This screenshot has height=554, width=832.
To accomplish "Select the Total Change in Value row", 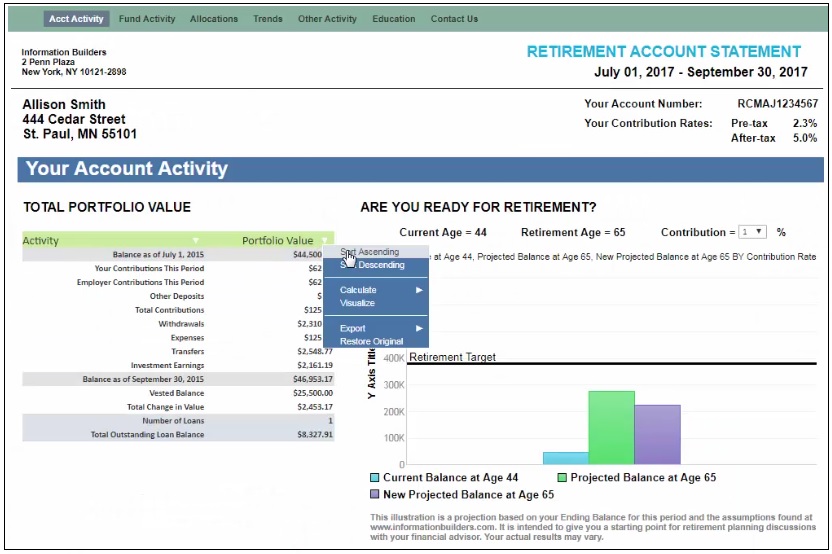I will (x=178, y=407).
